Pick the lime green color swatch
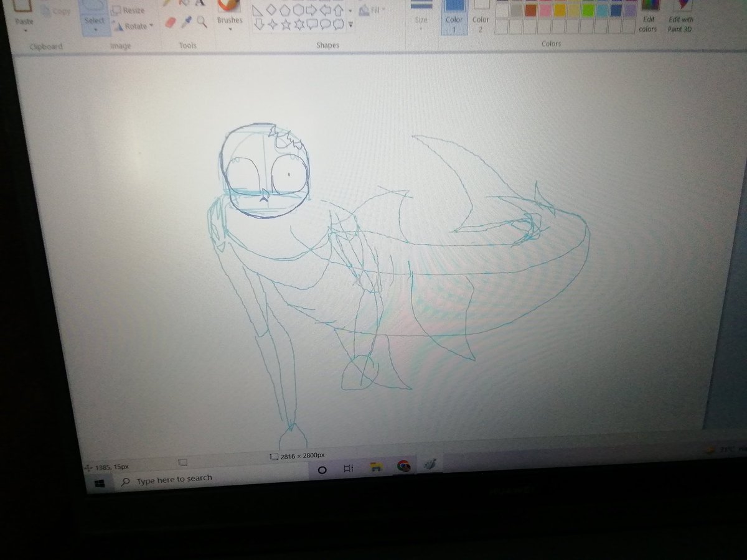Screen dimensions: 747x560 click(588, 10)
